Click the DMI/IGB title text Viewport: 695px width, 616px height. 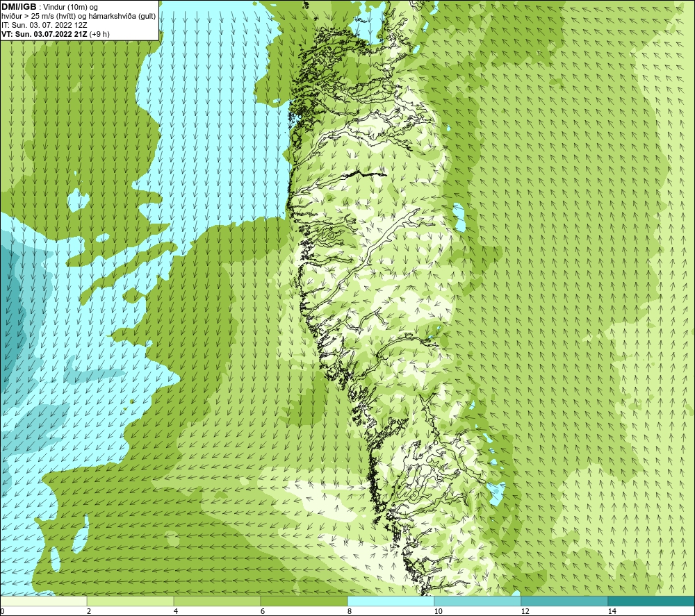pos(19,7)
